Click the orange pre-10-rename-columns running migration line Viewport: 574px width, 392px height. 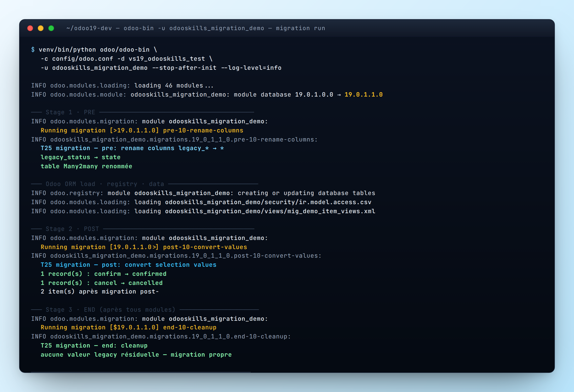point(142,131)
